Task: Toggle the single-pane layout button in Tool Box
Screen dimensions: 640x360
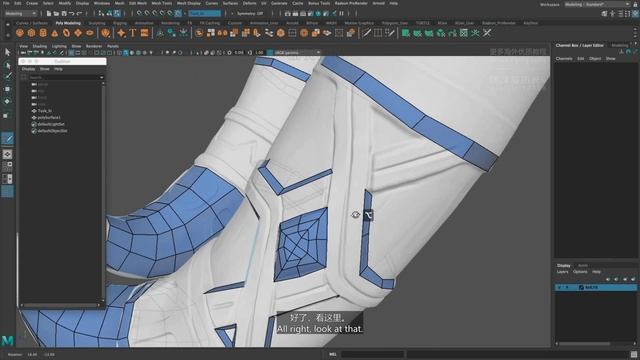Action: (7, 154)
